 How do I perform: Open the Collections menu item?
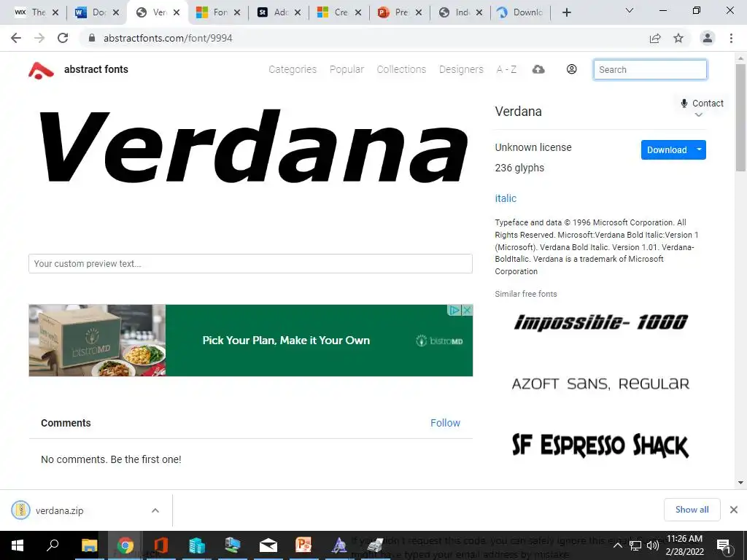pyautogui.click(x=401, y=69)
